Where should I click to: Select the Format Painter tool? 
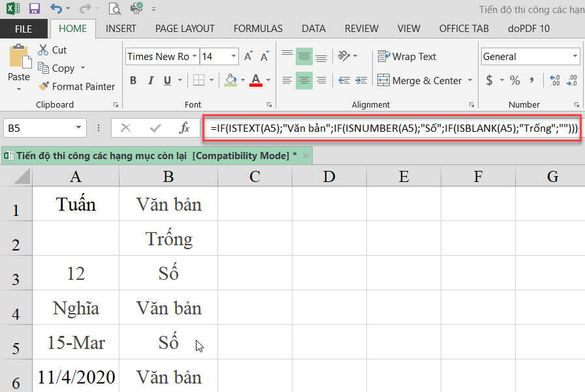click(76, 86)
